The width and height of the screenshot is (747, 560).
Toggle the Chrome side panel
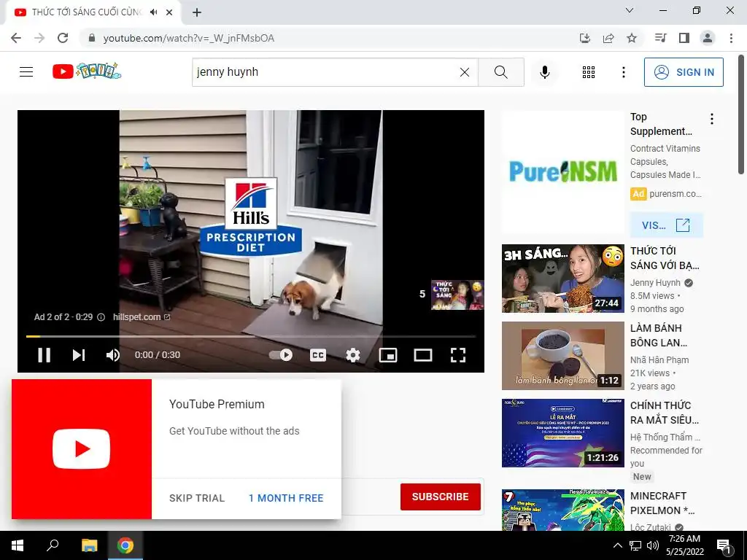[x=684, y=38]
